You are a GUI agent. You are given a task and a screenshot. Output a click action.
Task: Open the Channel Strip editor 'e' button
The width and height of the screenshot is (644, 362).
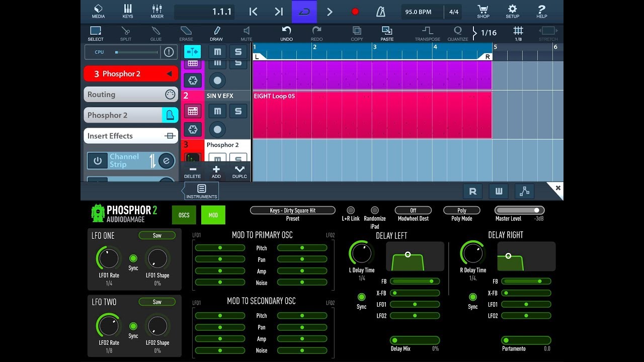pos(166,161)
